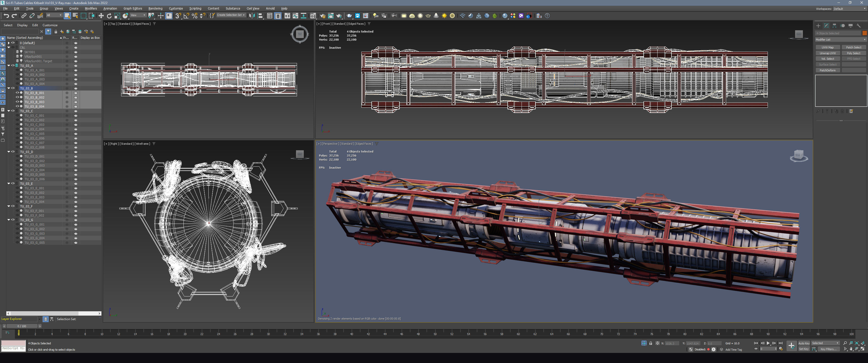The width and height of the screenshot is (868, 363).
Task: Collapse the TU_03_A layer
Action: (x=9, y=66)
